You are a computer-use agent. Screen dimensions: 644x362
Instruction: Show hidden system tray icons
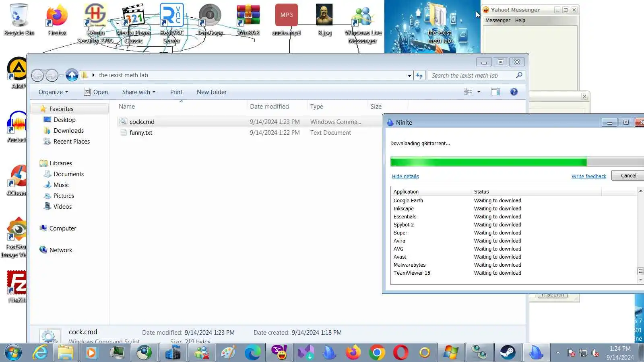pyautogui.click(x=558, y=353)
